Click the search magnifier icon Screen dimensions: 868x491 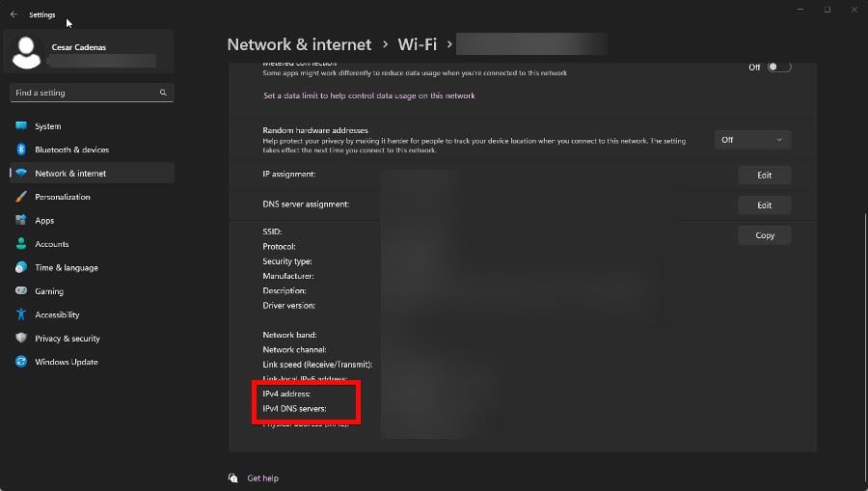(x=163, y=93)
